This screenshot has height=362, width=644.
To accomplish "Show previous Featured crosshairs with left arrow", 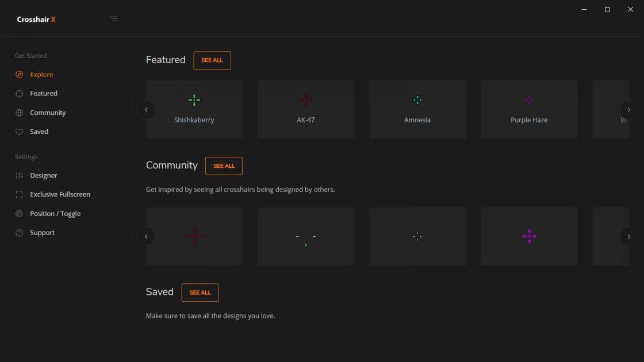I will coord(146,110).
